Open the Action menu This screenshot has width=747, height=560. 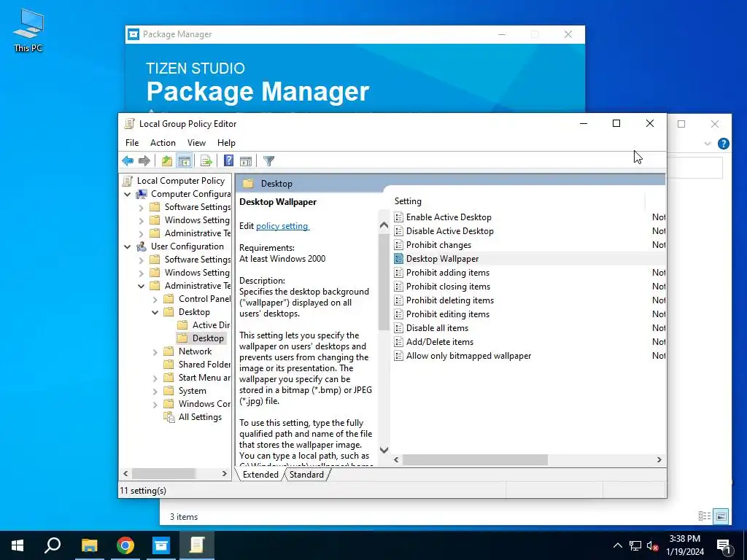[x=163, y=143]
